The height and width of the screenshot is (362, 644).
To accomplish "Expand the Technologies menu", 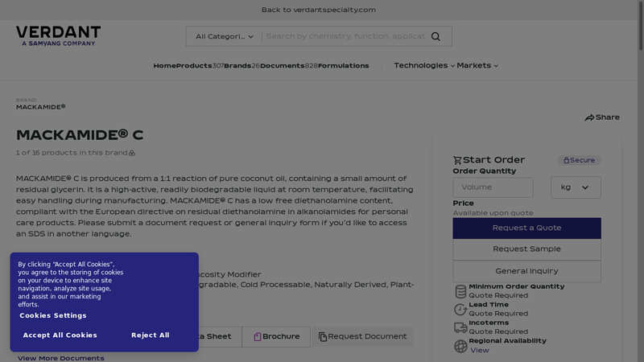I will [424, 66].
